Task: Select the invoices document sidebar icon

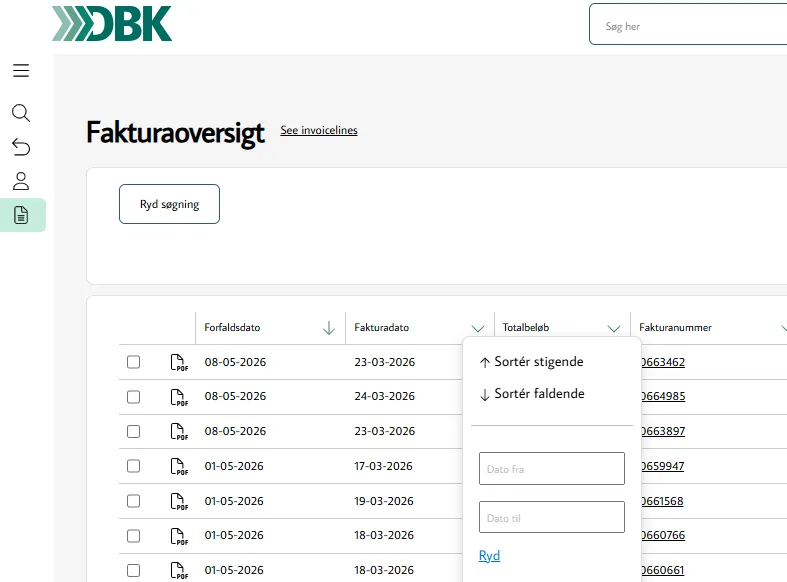Action: [x=21, y=215]
